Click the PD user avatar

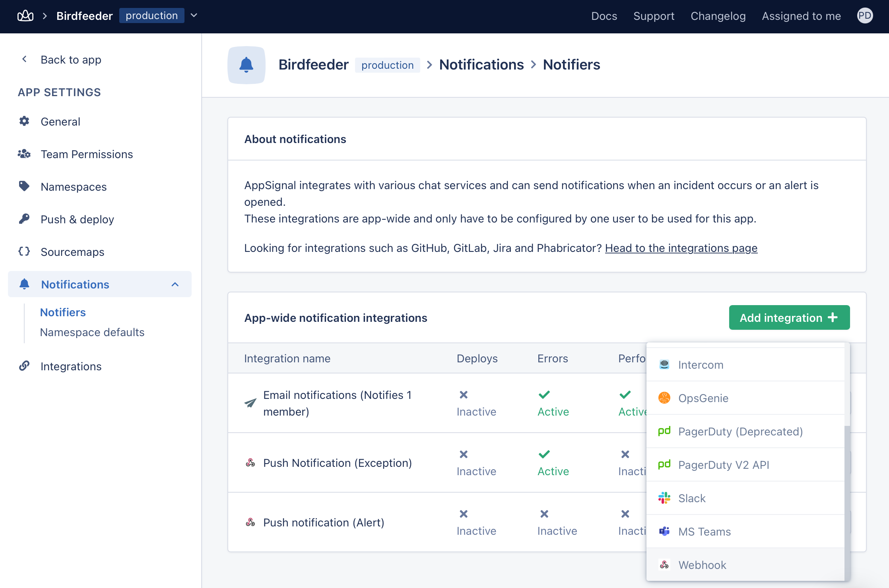point(864,16)
